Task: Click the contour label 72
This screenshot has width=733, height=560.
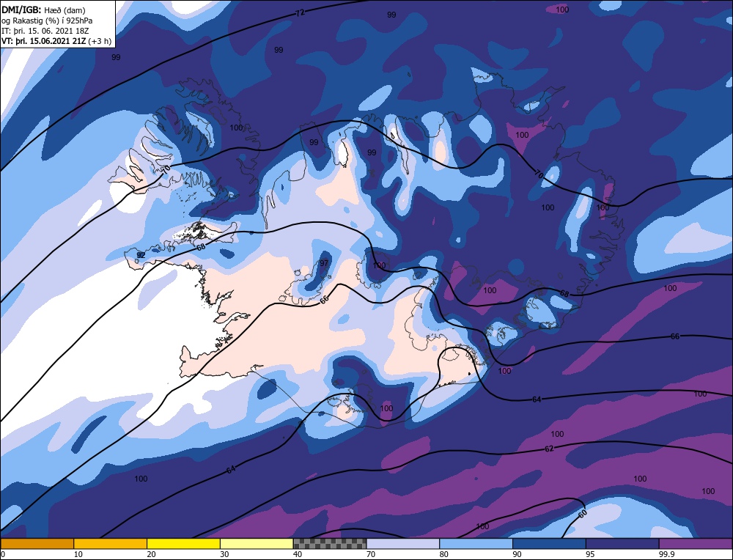Action: pyautogui.click(x=300, y=12)
